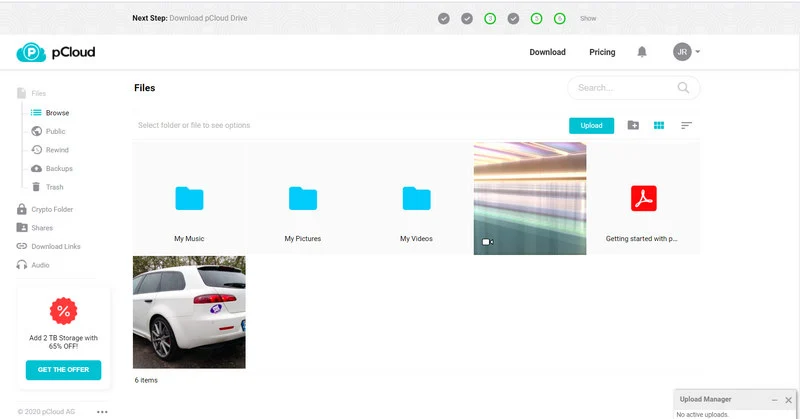The width and height of the screenshot is (800, 419).
Task: Click setup step 3 circle
Action: (490, 18)
